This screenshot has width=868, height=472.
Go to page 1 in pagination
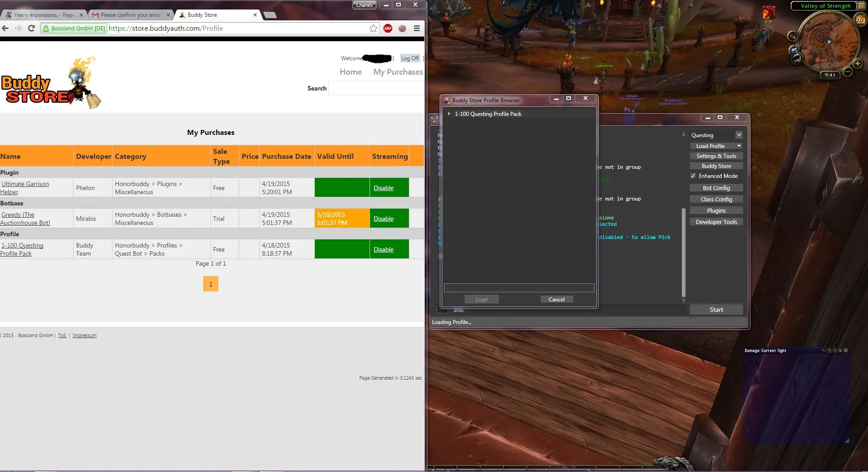[211, 284]
